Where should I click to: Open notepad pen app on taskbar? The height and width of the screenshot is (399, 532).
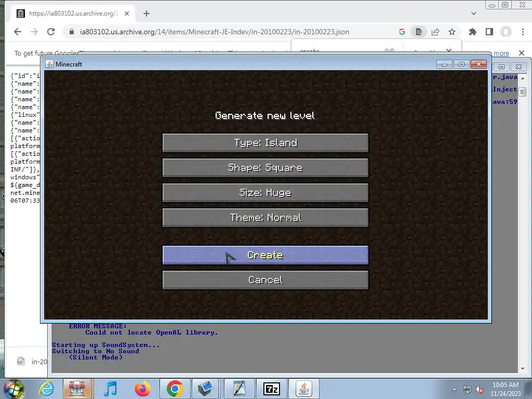(x=239, y=389)
